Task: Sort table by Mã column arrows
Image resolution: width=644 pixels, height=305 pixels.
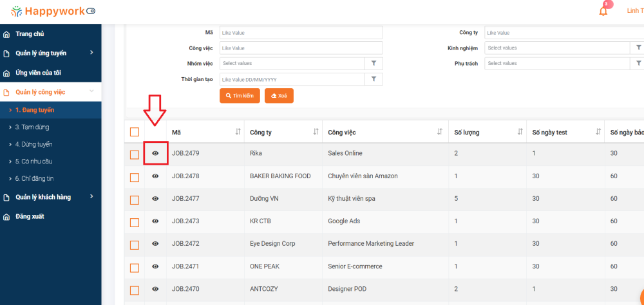Action: [238, 132]
